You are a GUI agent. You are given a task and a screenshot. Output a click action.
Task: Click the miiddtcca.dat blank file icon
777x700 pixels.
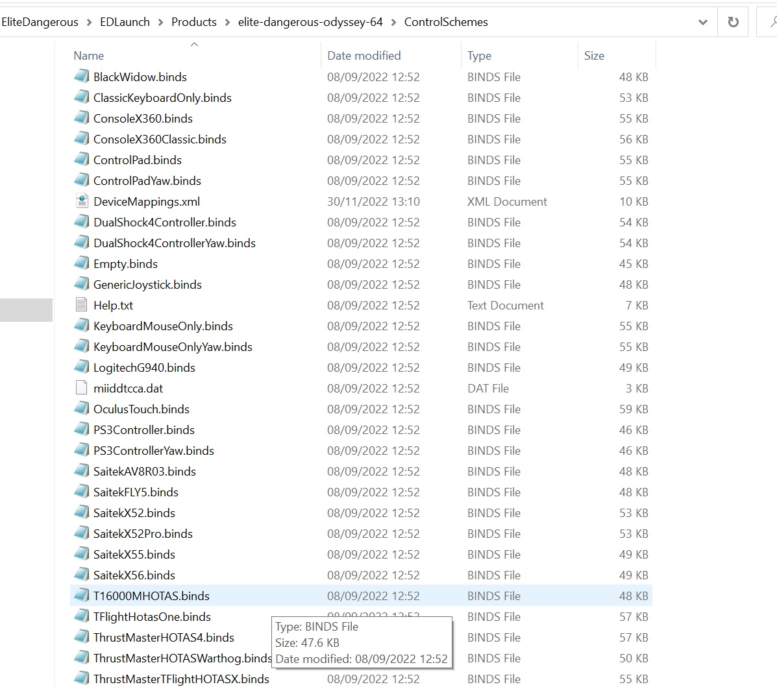click(x=82, y=388)
